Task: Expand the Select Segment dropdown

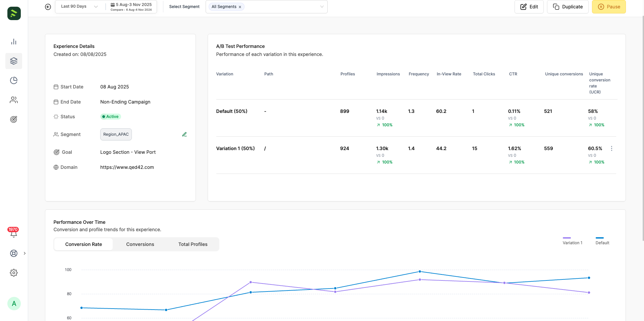Action: 322,7
